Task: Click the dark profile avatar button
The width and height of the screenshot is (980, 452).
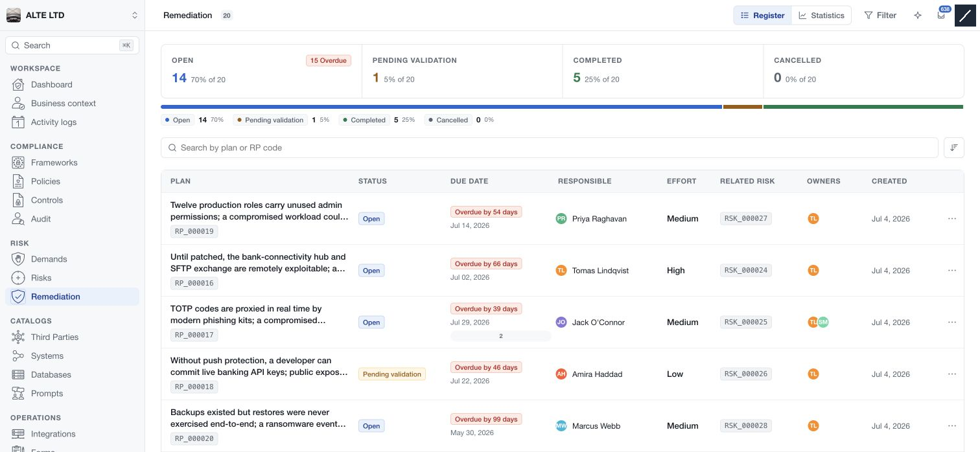Action: pyautogui.click(x=965, y=16)
